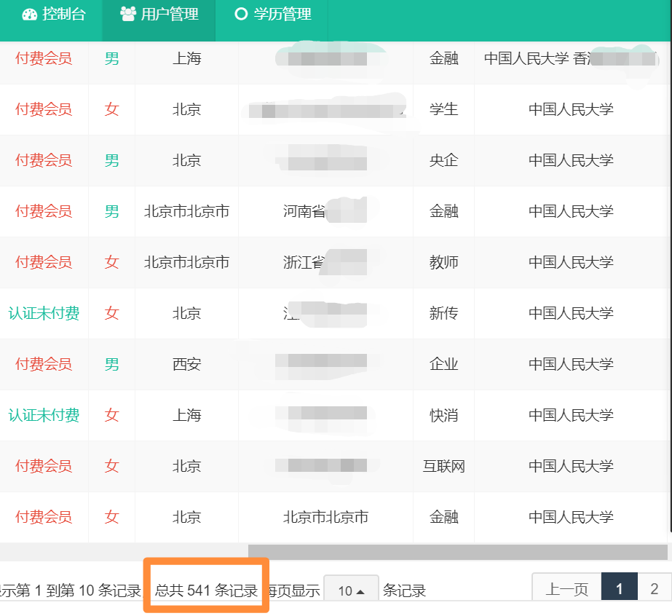Click the circle icon beside 学历管理
The height and width of the screenshot is (616, 672).
(241, 14)
